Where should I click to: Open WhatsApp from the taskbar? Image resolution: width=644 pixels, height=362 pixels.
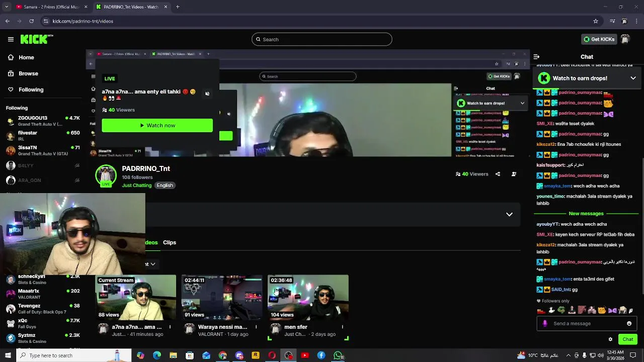338,355
